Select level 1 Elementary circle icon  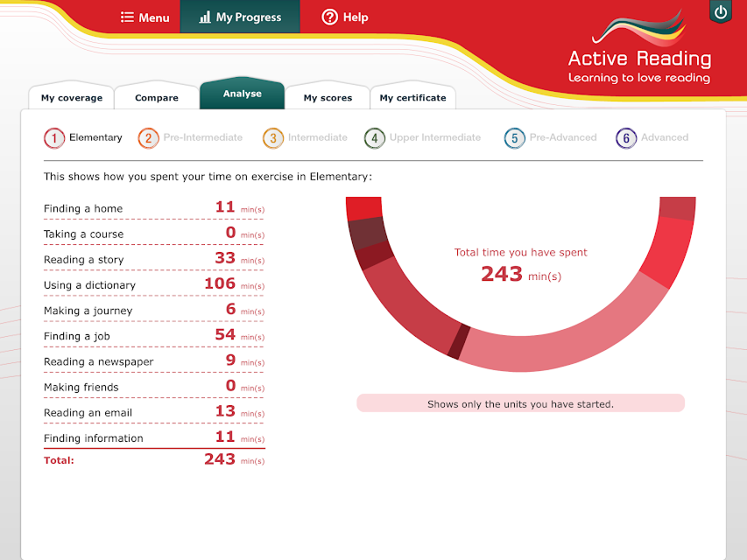click(x=54, y=138)
